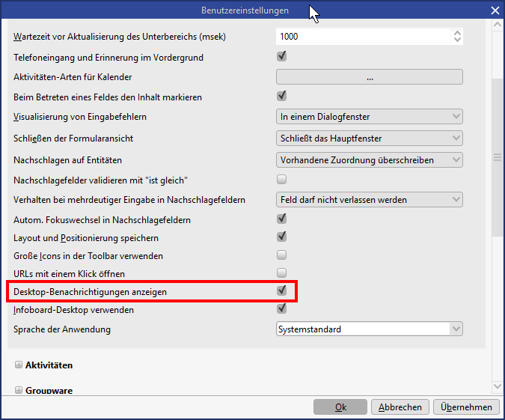Image resolution: width=505 pixels, height=420 pixels.
Task: Open Visualisierung von Eingabefehlern dropdown
Action: point(370,117)
